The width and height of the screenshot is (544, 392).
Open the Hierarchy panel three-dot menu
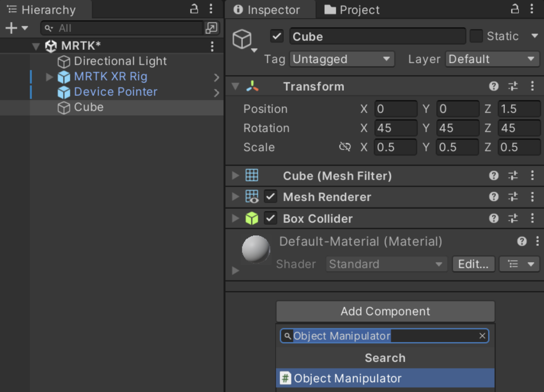[211, 9]
